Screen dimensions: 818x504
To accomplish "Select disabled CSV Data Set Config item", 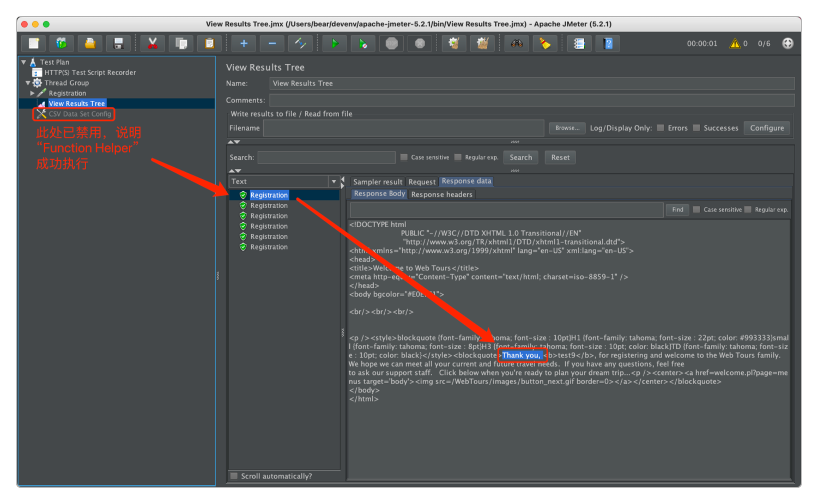I will point(80,114).
